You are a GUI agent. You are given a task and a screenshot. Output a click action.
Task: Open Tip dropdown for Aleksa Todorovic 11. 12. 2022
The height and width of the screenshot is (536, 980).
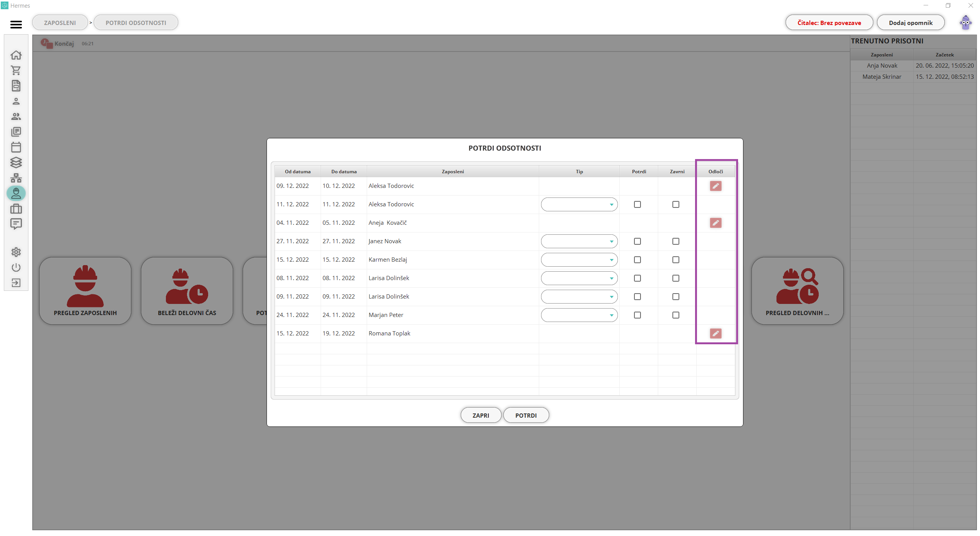click(x=579, y=204)
